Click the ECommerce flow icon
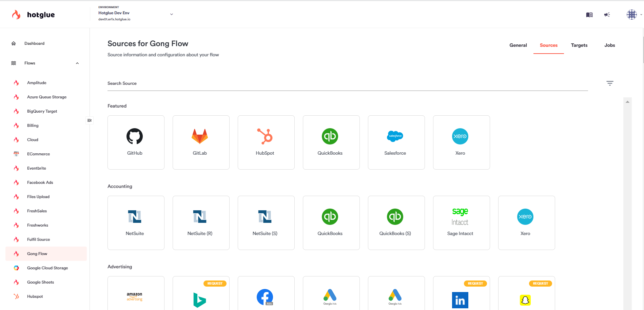 (16, 154)
